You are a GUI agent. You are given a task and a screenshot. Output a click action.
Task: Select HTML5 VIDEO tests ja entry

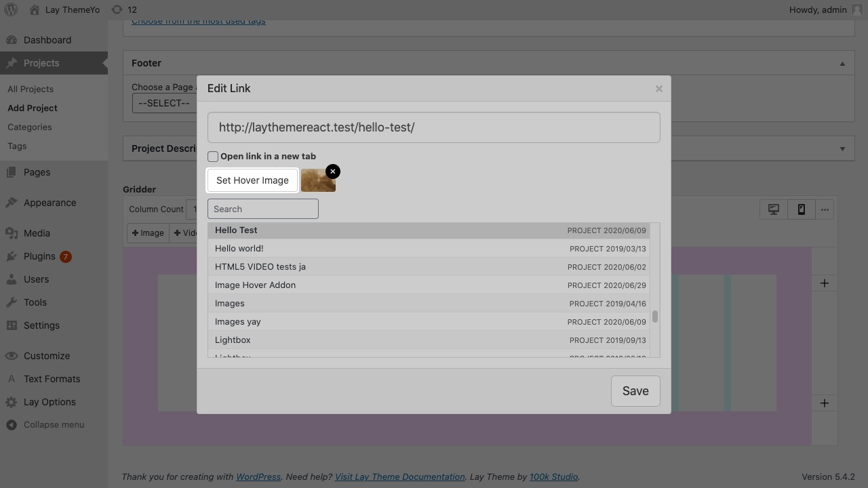[x=429, y=267]
